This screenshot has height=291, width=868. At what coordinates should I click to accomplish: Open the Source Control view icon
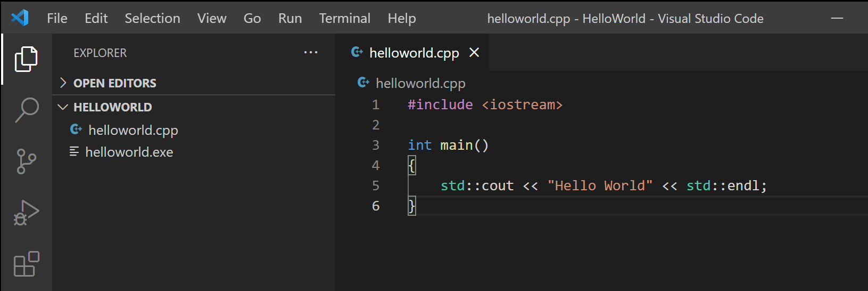26,161
